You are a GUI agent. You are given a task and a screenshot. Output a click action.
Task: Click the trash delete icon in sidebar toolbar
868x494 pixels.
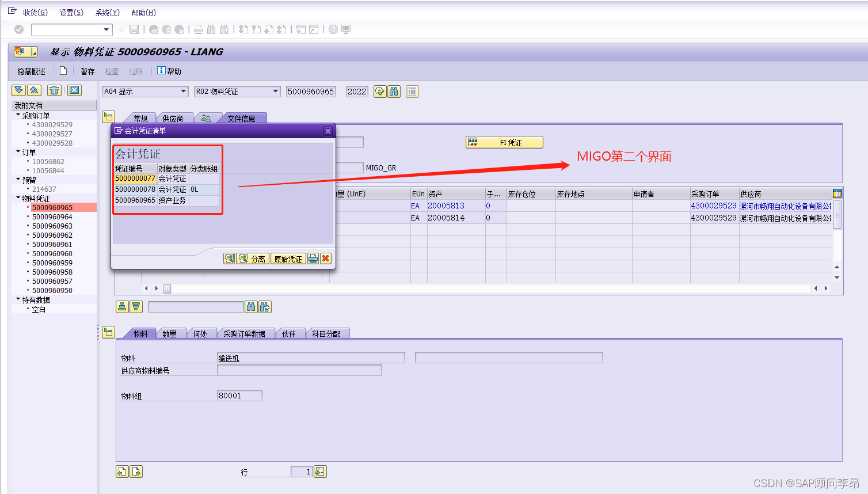click(x=54, y=90)
